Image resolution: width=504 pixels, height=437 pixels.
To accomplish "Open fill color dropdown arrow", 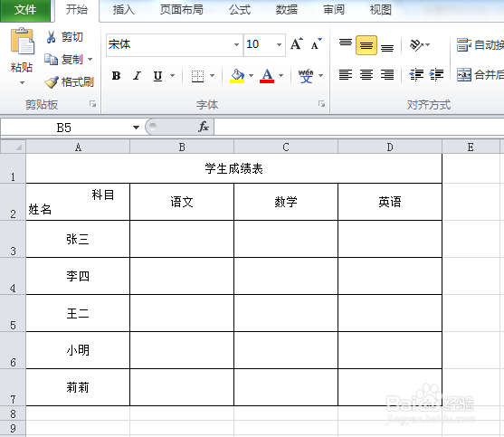I will tap(251, 76).
